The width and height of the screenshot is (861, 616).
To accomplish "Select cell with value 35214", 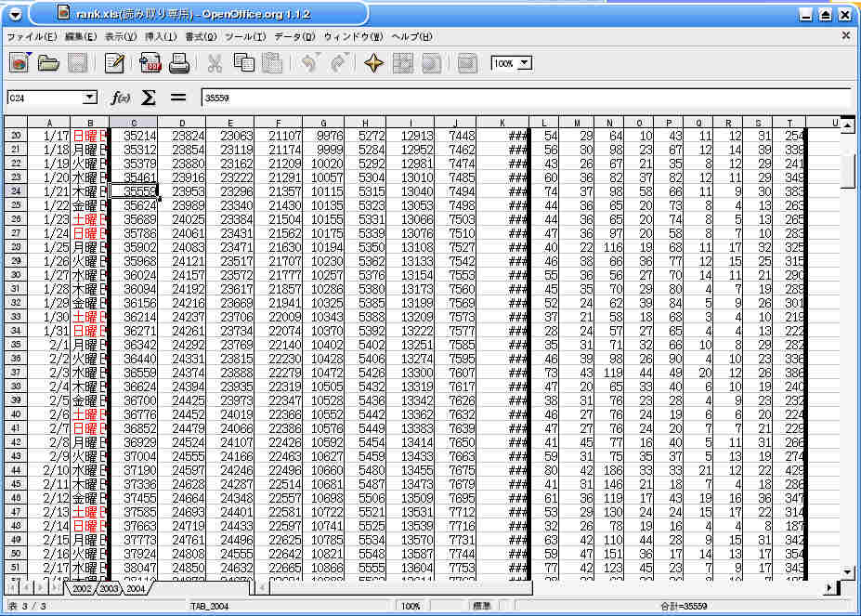I will (134, 136).
